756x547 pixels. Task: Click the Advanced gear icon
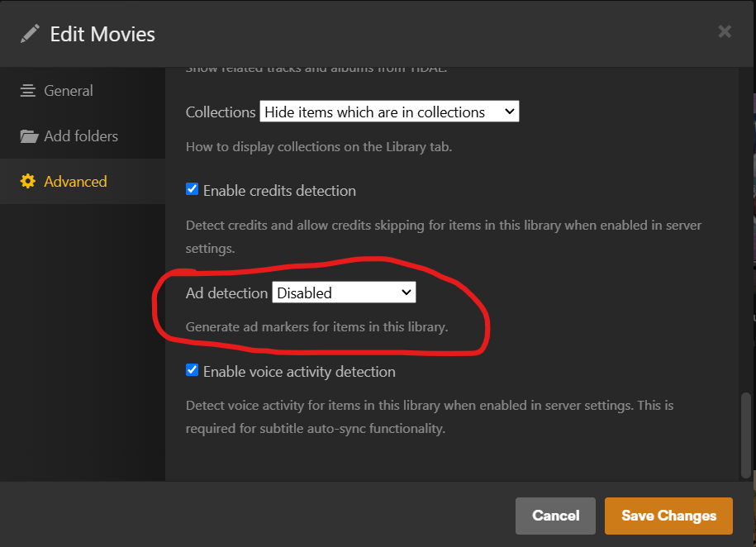click(x=28, y=182)
